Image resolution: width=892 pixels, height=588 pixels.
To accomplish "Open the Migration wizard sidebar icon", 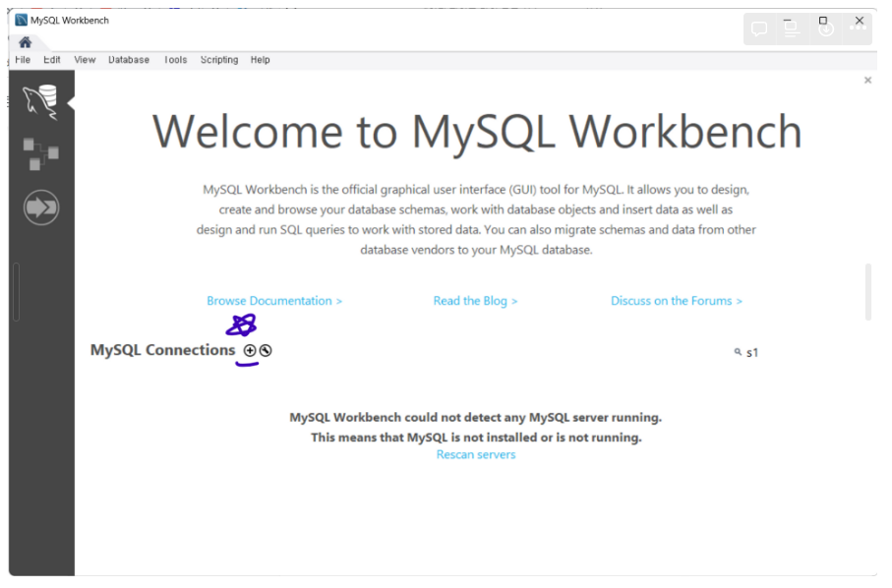I will coord(41,207).
